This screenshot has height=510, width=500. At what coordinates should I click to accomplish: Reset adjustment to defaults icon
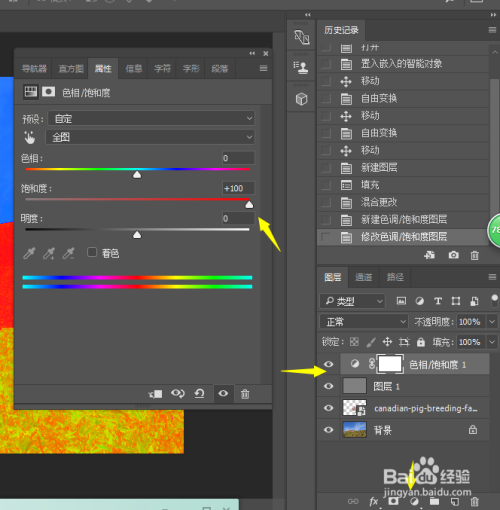click(x=199, y=394)
